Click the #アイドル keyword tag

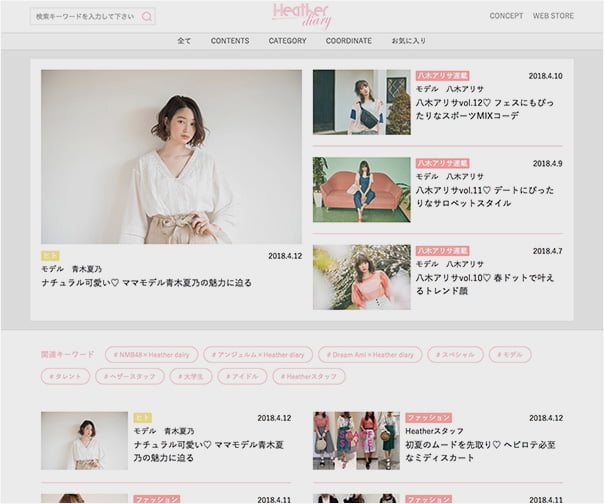coord(242,376)
